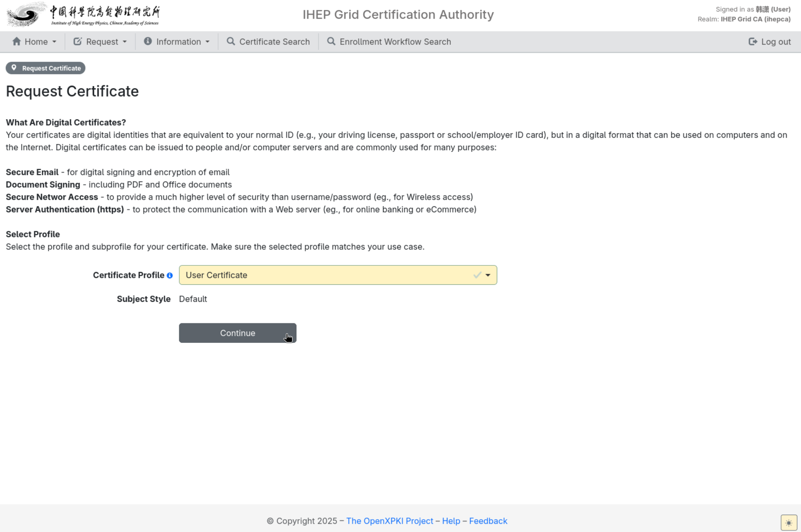The image size is (801, 532).
Task: Click the 'Realm: IHEP Grid CA (ihepca)' text
Action: click(x=744, y=19)
